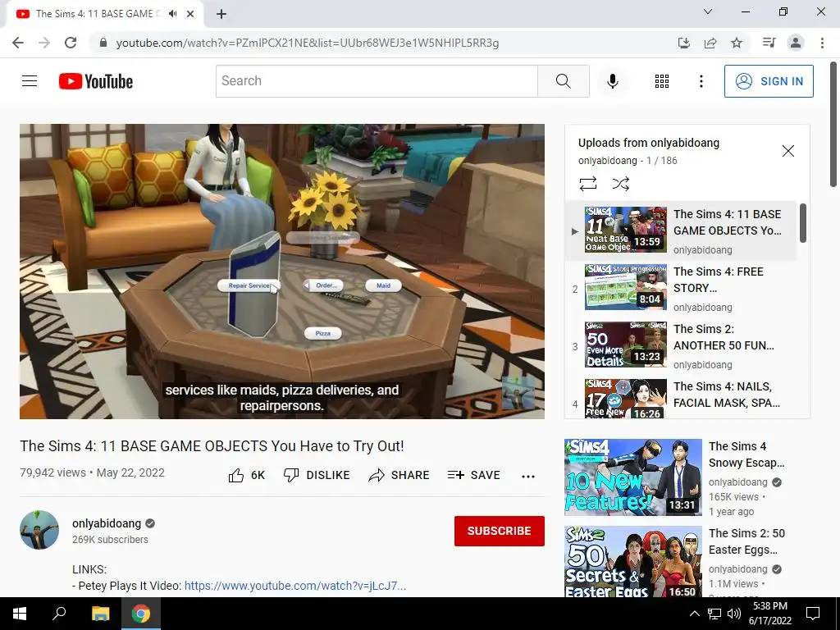Open volume control in system tray
This screenshot has width=840, height=630.
[x=734, y=614]
